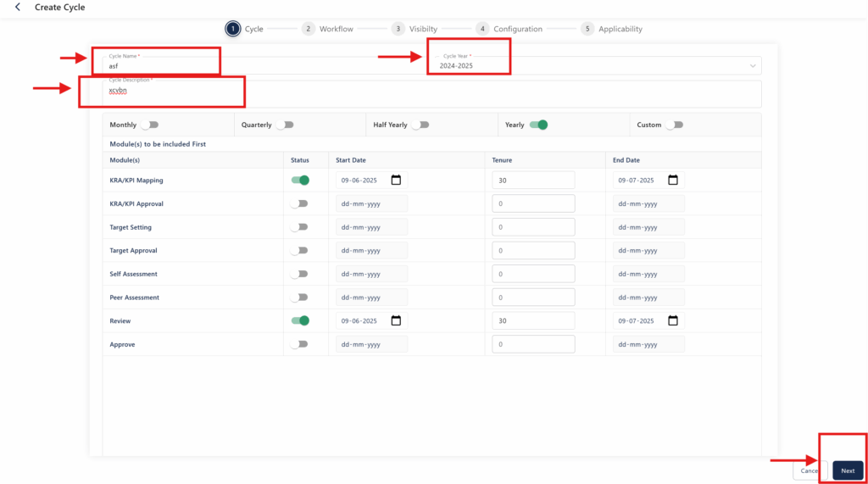Open calendar for Review end date

[x=672, y=320]
